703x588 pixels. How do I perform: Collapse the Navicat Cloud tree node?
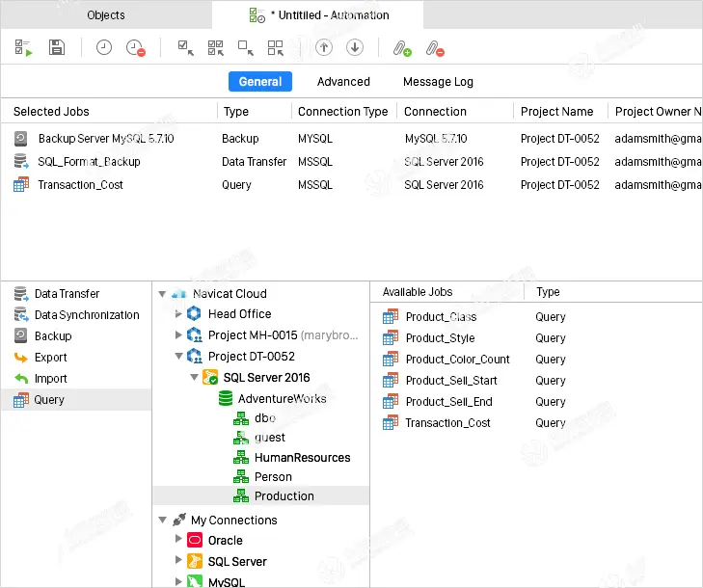[162, 294]
